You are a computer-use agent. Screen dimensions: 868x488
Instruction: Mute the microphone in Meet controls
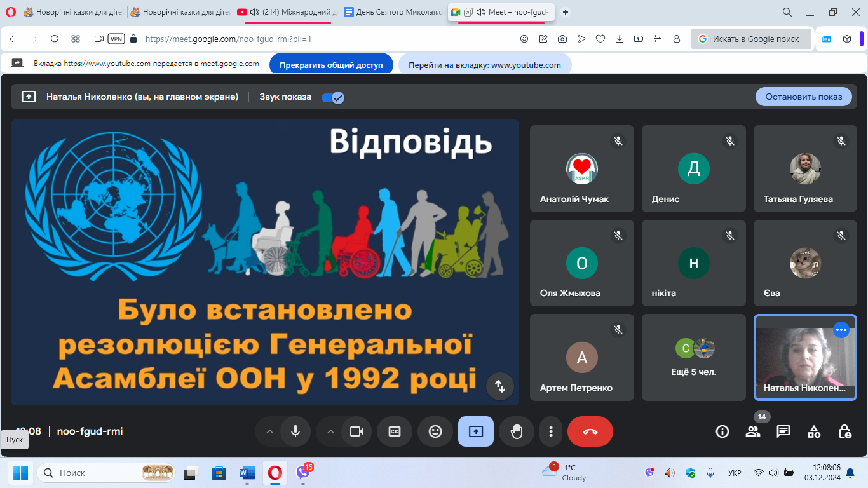(x=295, y=431)
